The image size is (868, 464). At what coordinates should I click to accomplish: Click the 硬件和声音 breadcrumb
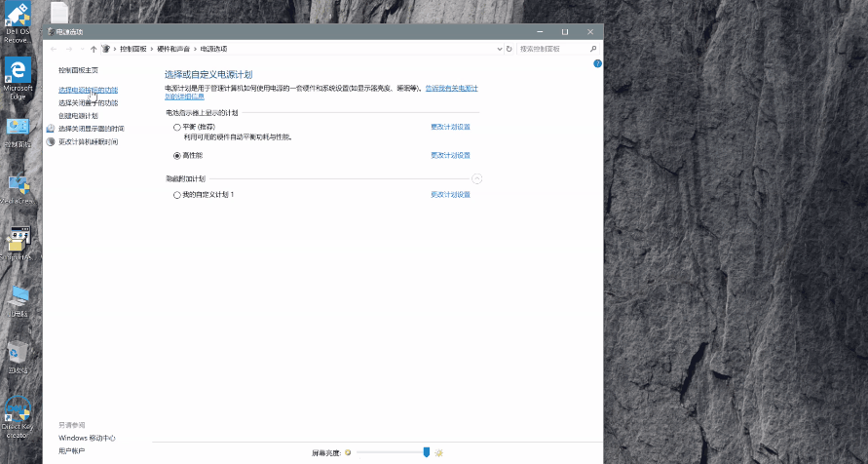(173, 49)
